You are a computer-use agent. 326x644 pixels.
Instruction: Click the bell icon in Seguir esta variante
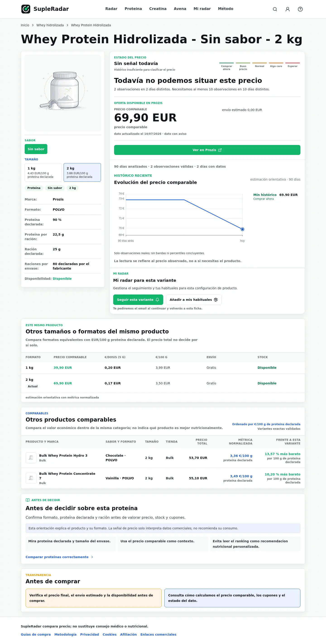[157, 299]
